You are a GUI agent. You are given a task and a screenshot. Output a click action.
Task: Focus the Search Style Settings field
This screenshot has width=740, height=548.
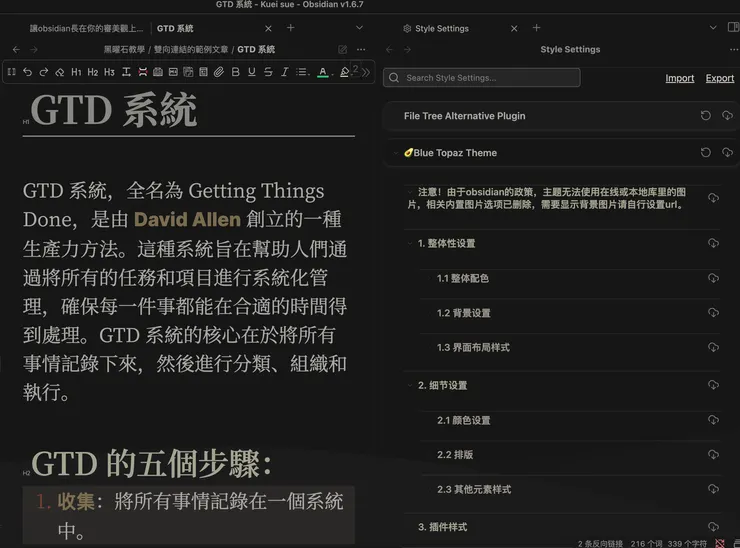coord(482,77)
